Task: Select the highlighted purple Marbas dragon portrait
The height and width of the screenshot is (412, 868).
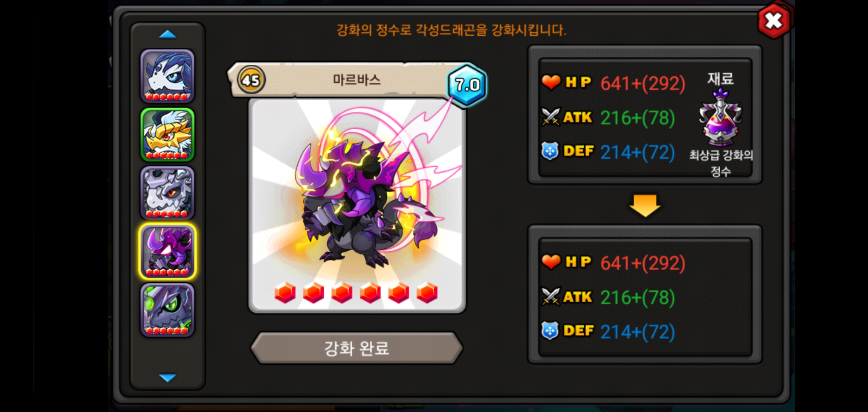Action: click(x=168, y=252)
